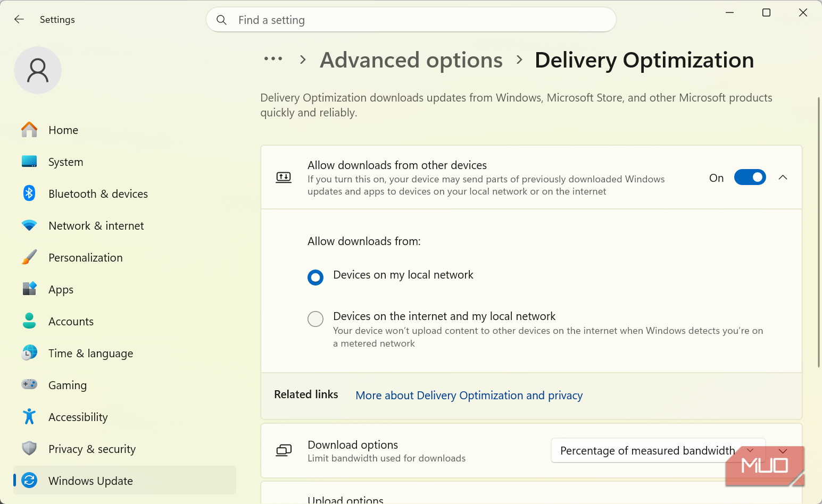Open the breadcrumb ellipsis menu
The height and width of the screenshot is (504, 822).
coord(273,59)
